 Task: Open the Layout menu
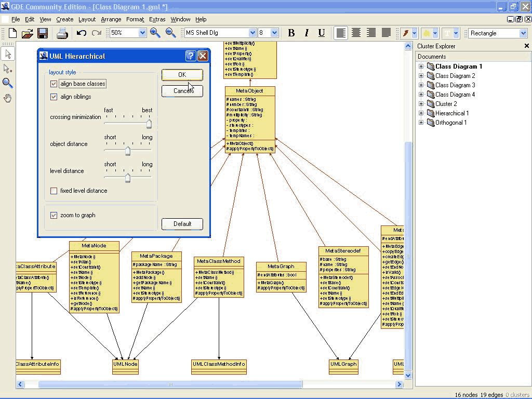point(87,19)
